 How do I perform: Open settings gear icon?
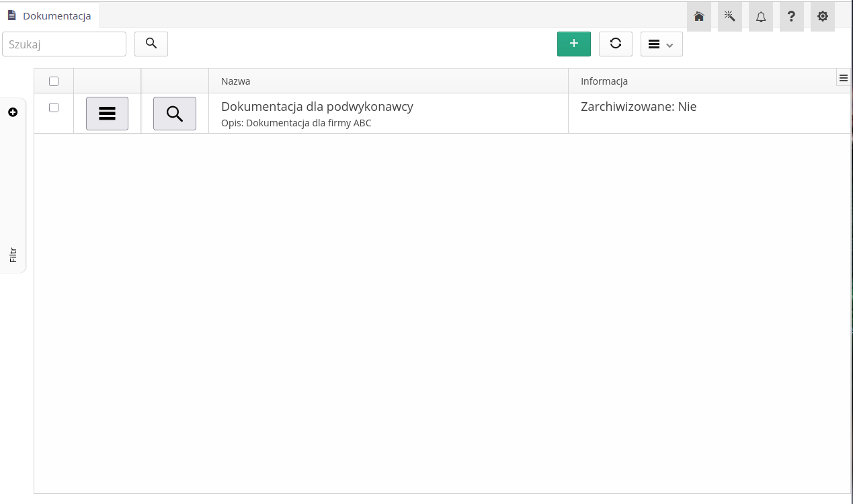pos(822,17)
